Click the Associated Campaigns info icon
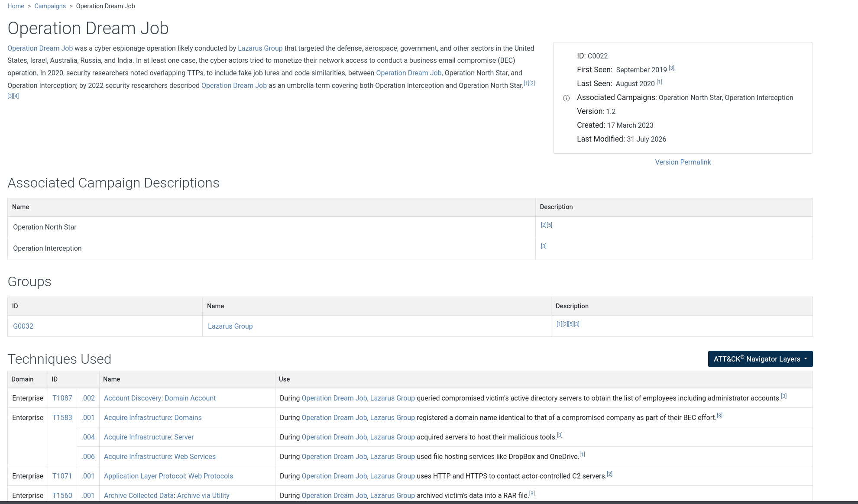The width and height of the screenshot is (858, 504). [x=566, y=98]
